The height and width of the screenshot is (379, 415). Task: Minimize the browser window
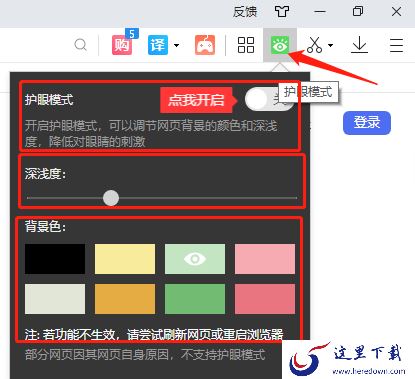320,12
